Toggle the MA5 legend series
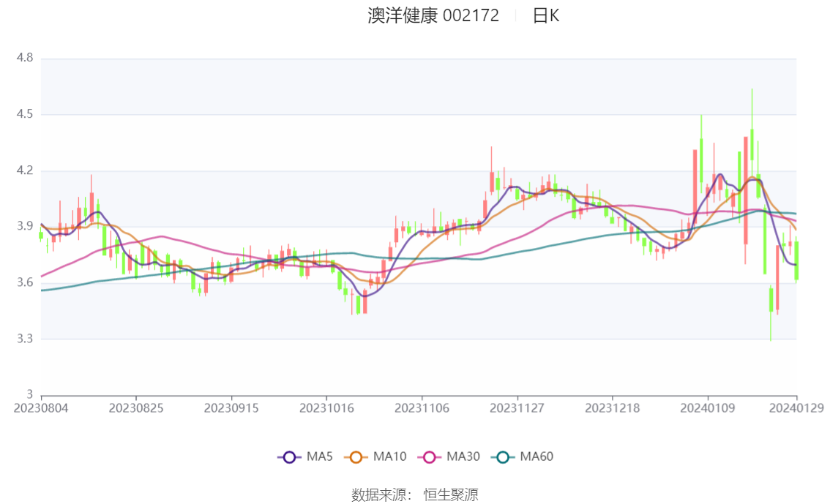This screenshot has height=504, width=830. [x=305, y=457]
